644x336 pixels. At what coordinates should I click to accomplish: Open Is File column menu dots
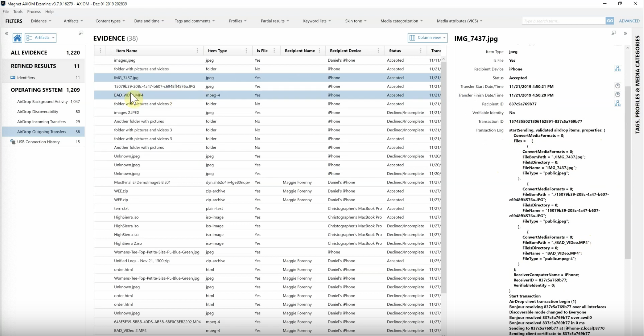(274, 51)
